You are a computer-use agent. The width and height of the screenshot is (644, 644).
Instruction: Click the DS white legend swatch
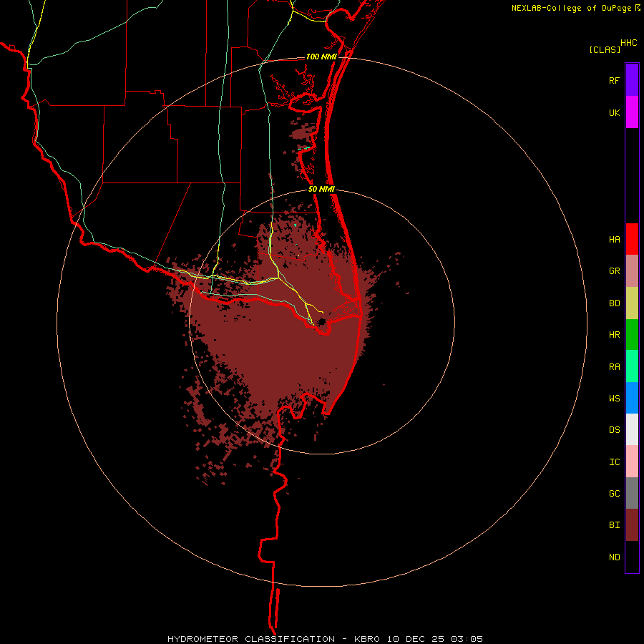pyautogui.click(x=632, y=429)
